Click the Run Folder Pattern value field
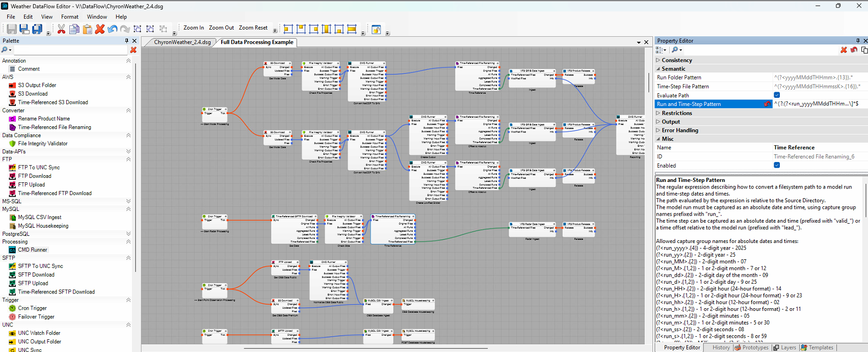The height and width of the screenshot is (352, 868). click(x=820, y=77)
